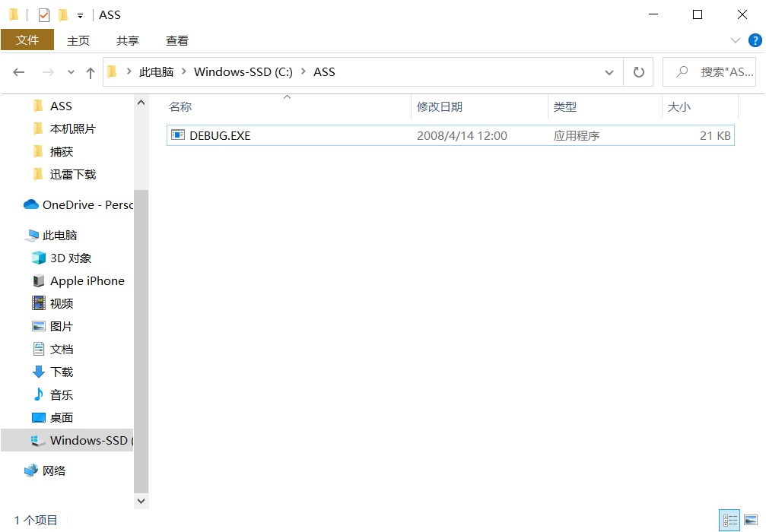Select 此电脑 in the navigation pane

coord(59,236)
